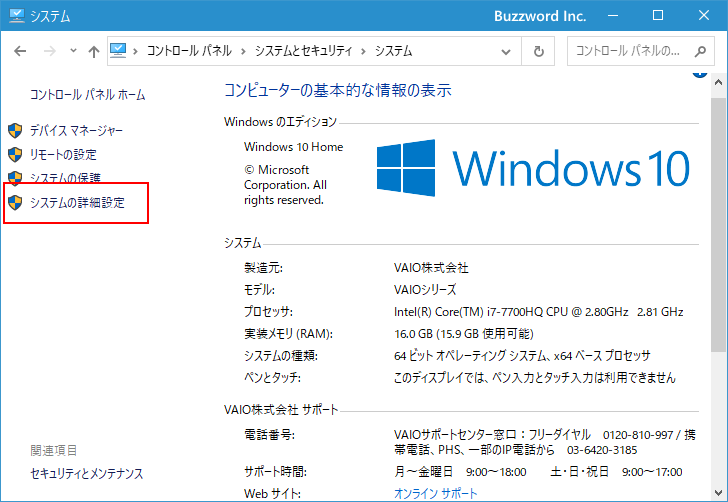This screenshot has height=502, width=728.
Task: Select システムとセキュリティ breadcrumb
Action: pyautogui.click(x=304, y=51)
